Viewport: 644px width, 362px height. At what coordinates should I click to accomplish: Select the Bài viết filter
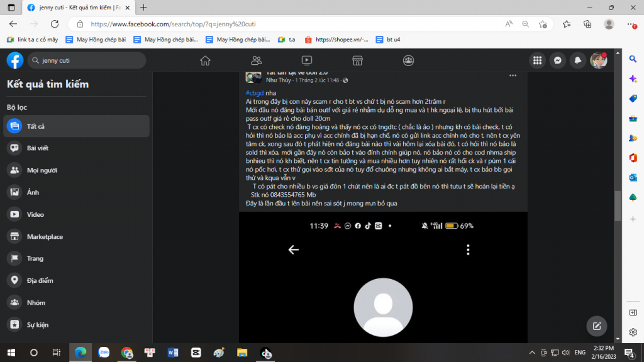pyautogui.click(x=38, y=148)
